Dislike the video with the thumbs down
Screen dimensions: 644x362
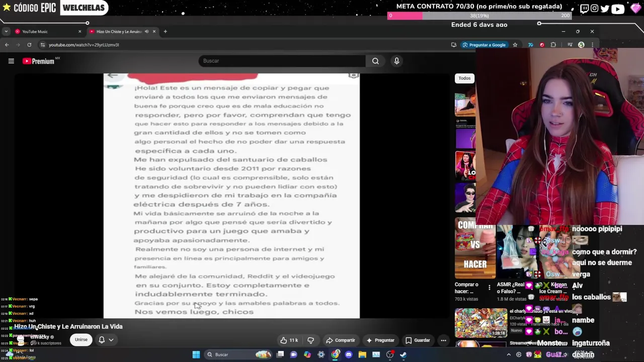(310, 340)
